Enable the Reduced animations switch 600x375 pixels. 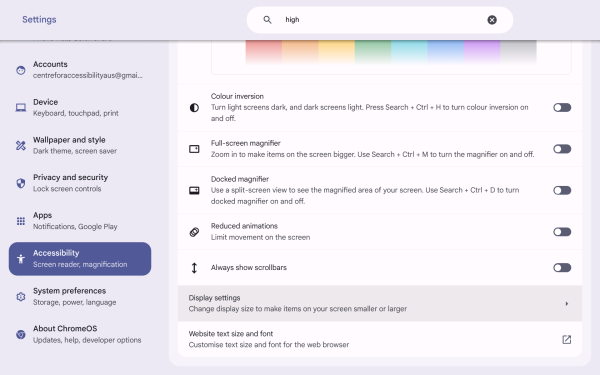point(562,232)
